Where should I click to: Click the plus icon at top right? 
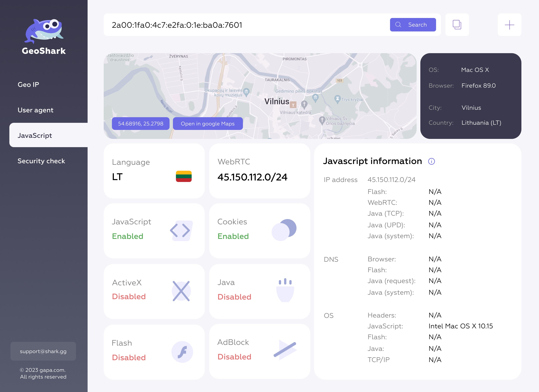pos(509,25)
